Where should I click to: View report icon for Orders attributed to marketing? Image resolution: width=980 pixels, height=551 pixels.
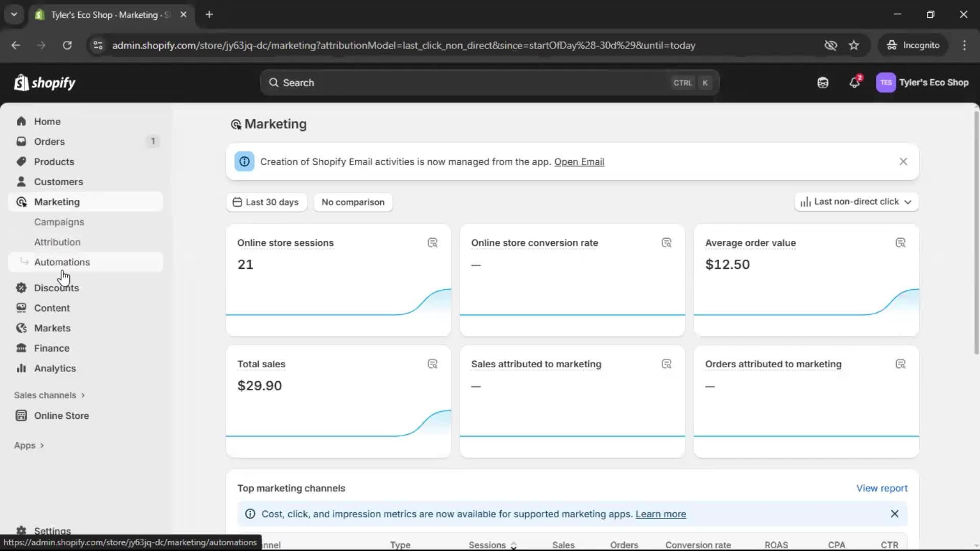(x=900, y=364)
